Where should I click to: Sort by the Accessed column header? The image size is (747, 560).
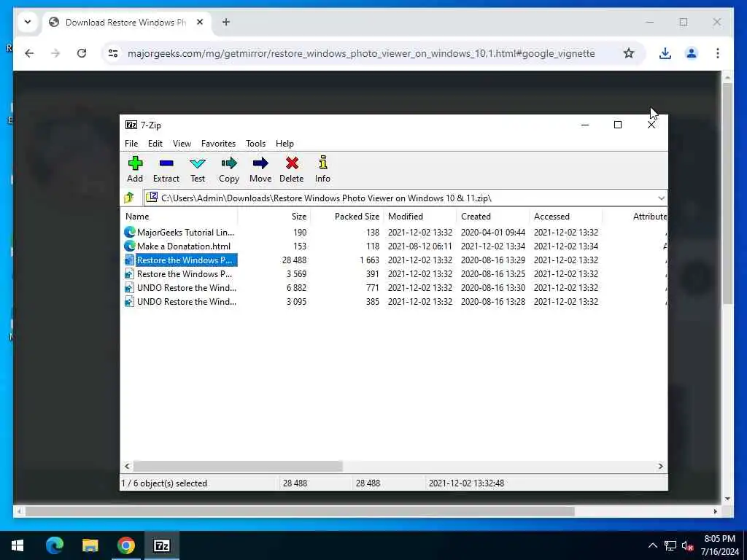(565, 216)
